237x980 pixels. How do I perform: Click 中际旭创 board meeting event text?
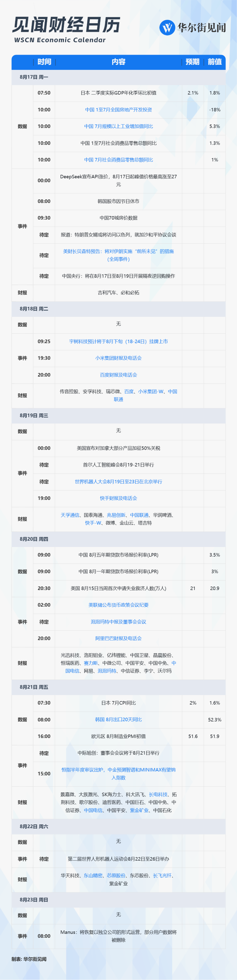click(118, 753)
